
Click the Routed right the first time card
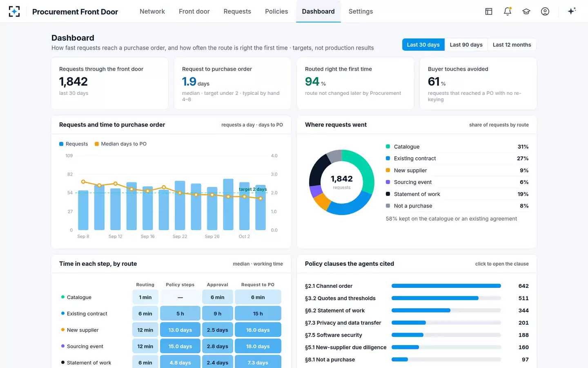click(355, 83)
